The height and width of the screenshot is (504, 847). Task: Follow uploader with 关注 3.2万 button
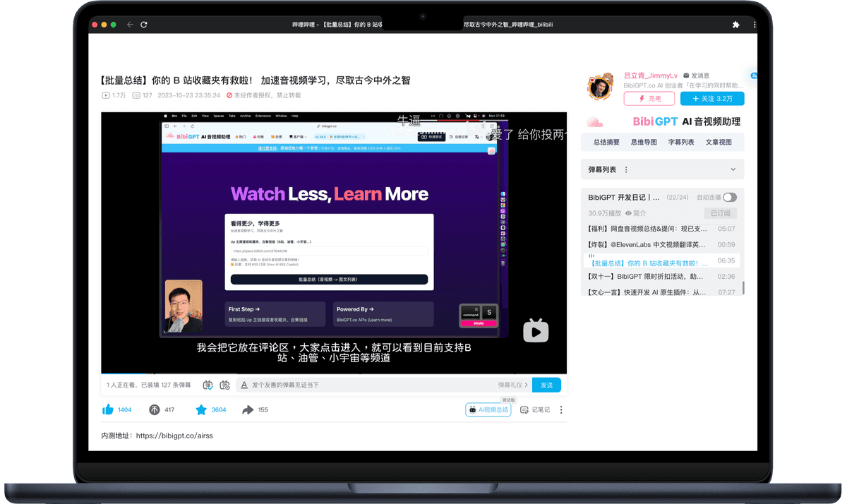point(712,99)
